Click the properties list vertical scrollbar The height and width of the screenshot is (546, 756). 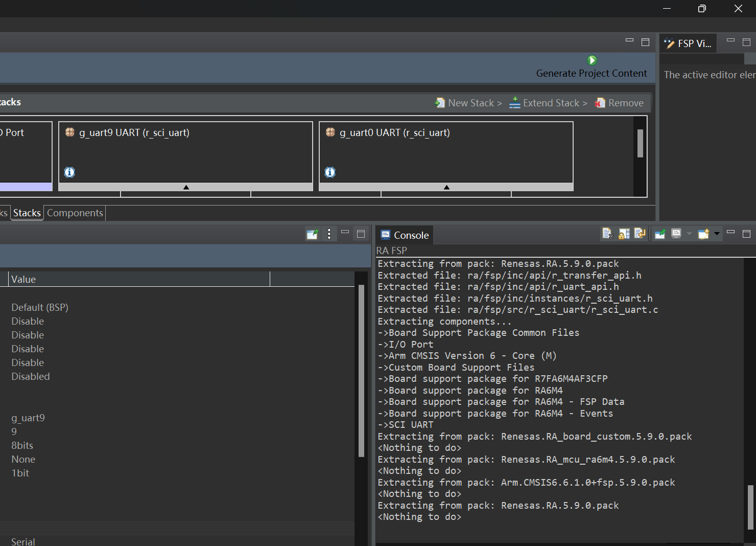click(361, 371)
